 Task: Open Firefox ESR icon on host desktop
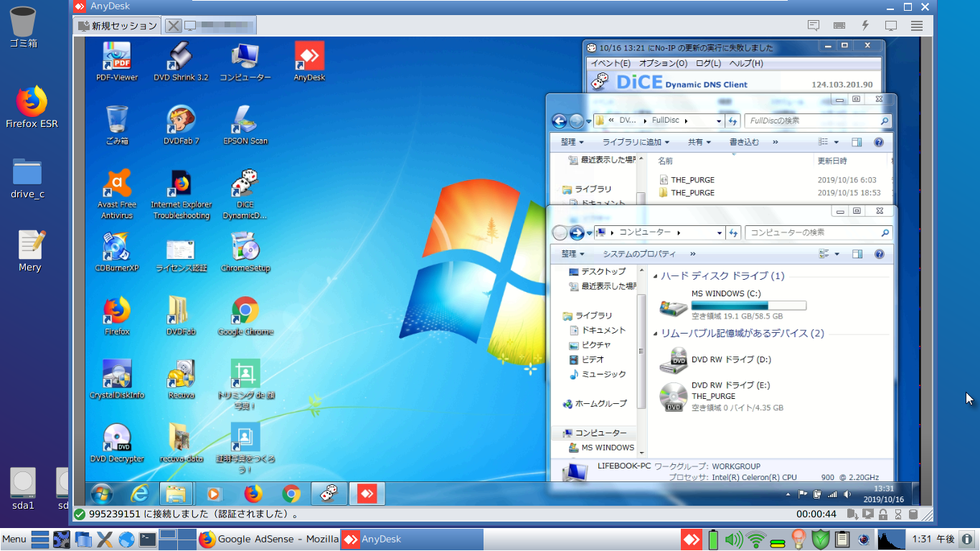(32, 108)
